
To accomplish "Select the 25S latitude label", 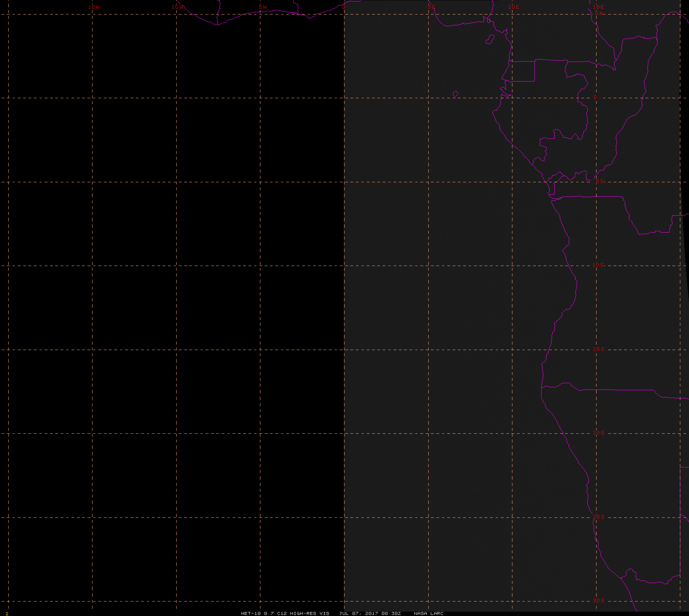I will click(599, 517).
